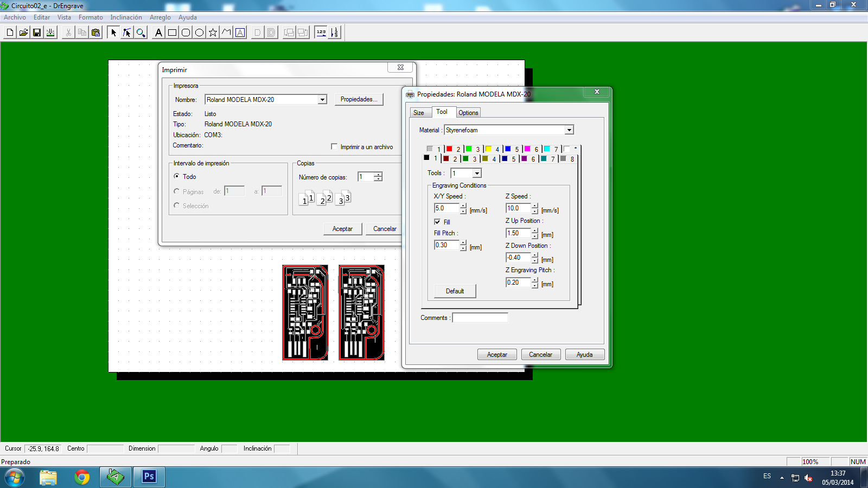Click the left circuit board design
This screenshot has height=488, width=868.
(305, 312)
